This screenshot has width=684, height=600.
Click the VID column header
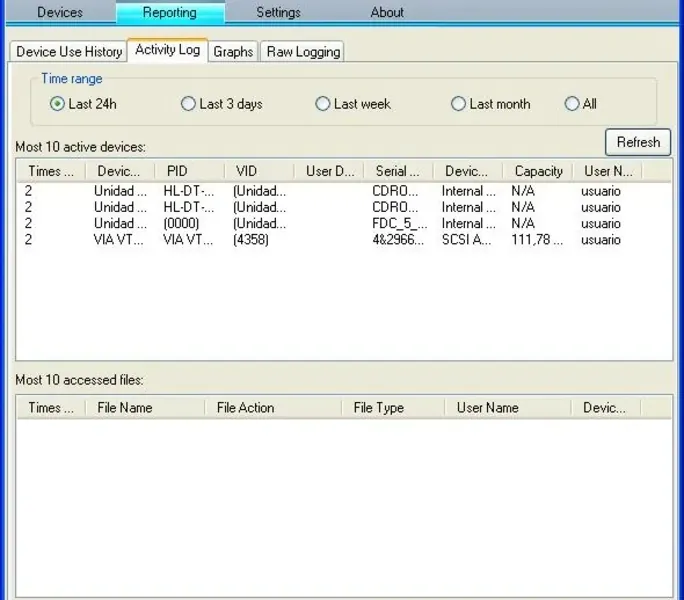(246, 171)
